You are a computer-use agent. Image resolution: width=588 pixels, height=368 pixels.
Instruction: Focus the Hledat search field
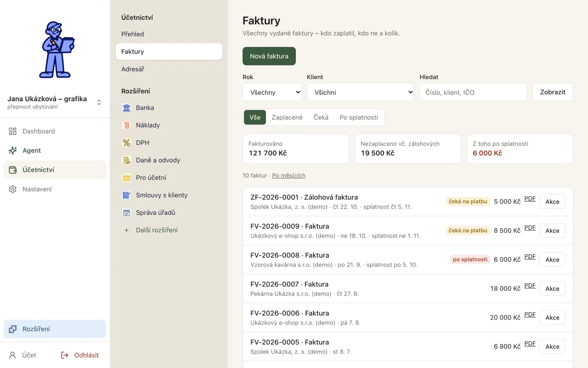point(473,92)
